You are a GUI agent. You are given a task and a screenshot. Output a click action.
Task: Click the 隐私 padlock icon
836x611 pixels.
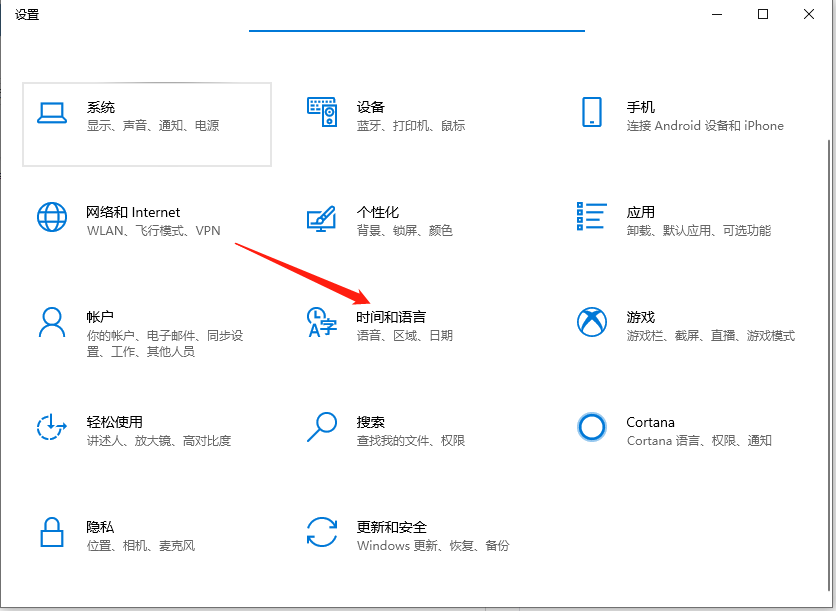coord(52,532)
